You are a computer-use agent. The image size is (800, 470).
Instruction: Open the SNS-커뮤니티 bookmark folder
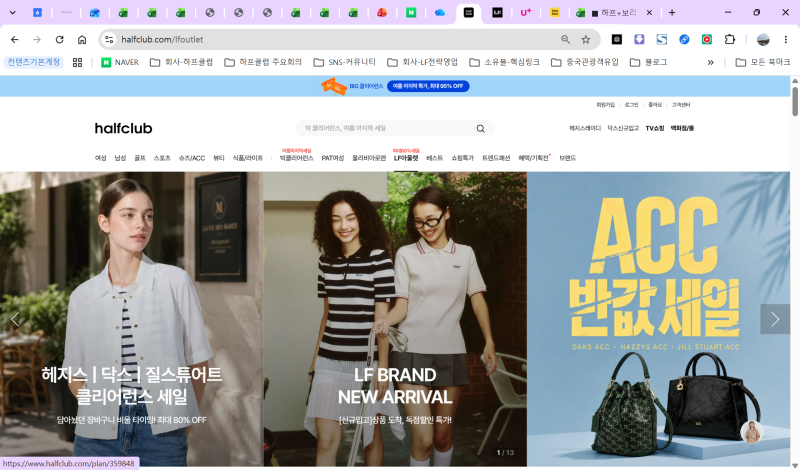coord(344,62)
